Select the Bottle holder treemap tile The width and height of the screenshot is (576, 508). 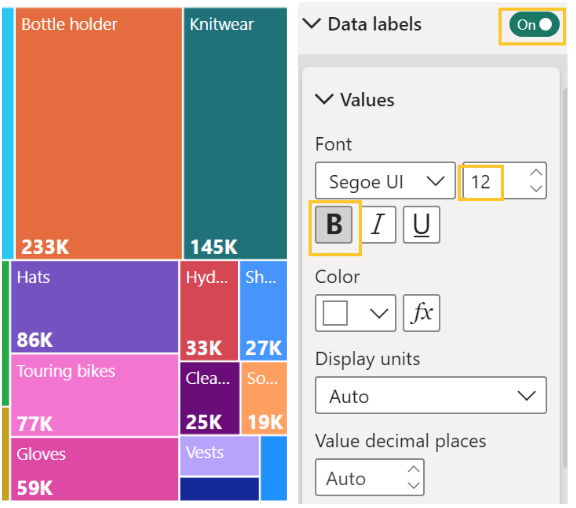[x=99, y=134]
